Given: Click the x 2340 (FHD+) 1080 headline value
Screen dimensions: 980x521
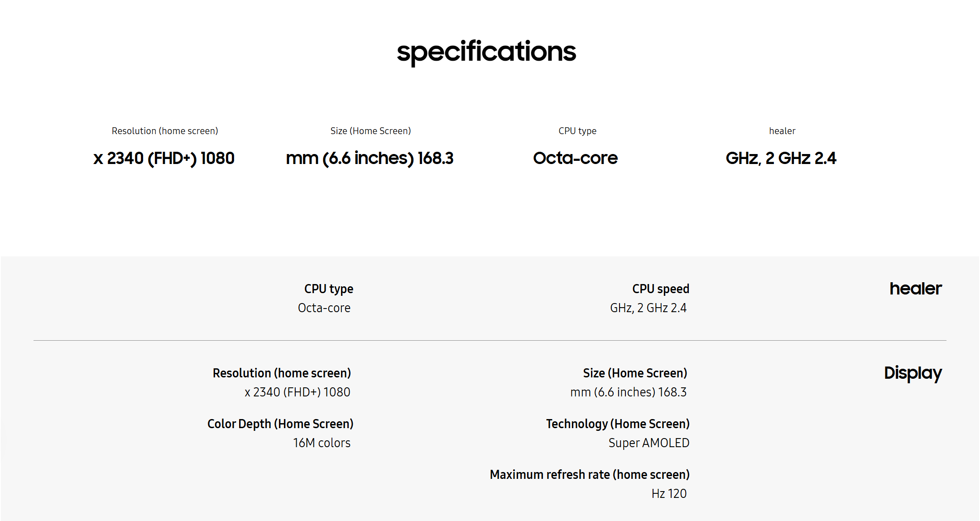Looking at the screenshot, I should [x=164, y=159].
